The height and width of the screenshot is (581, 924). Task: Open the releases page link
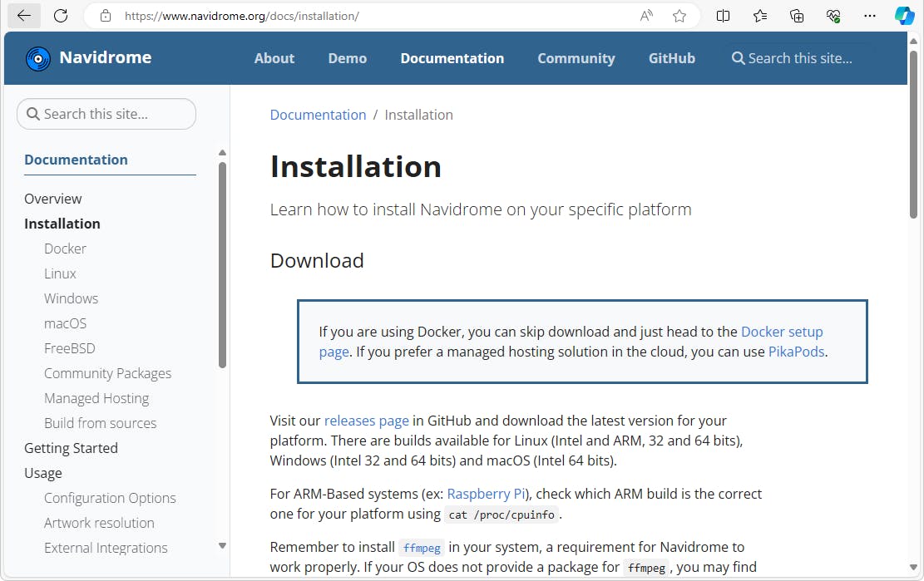tap(366, 421)
